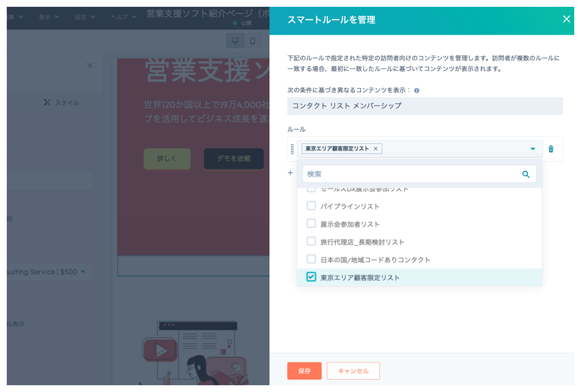Expand the Consulting Service | $500 dropdown
581x392 pixels.
(83, 272)
